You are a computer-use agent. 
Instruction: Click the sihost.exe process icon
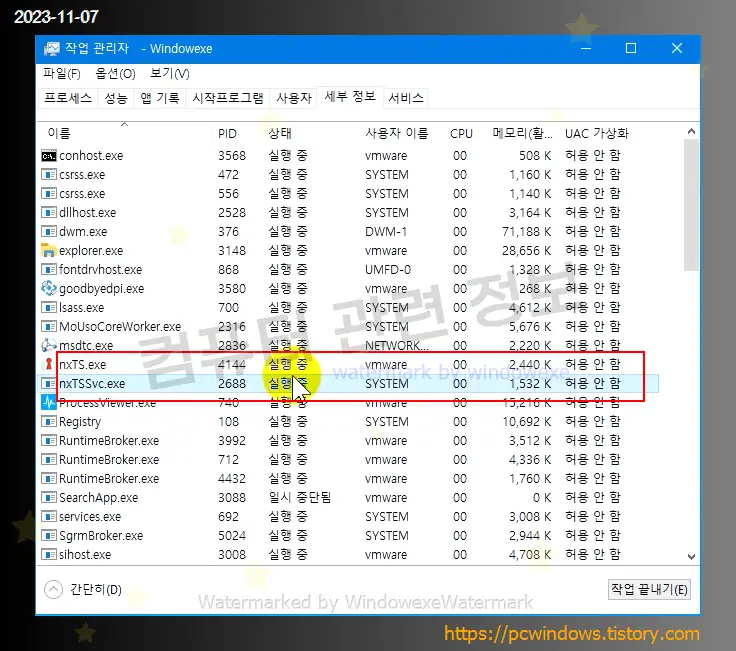pos(48,554)
